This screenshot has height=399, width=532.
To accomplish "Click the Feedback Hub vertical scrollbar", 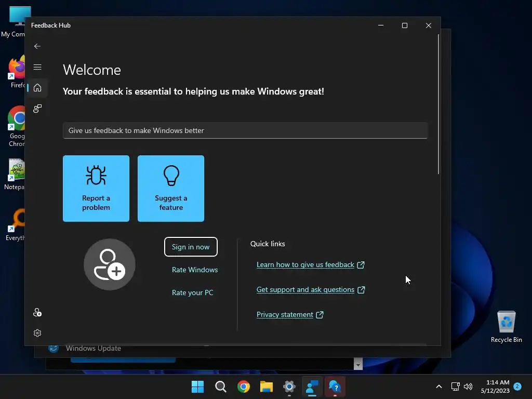I will (x=438, y=104).
